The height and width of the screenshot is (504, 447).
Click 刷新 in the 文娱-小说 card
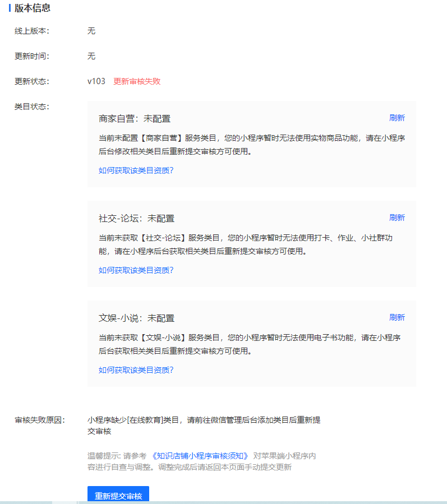pos(397,317)
